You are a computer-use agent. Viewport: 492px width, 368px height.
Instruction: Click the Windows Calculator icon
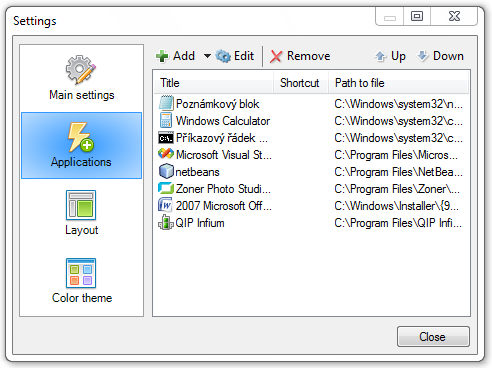(166, 120)
